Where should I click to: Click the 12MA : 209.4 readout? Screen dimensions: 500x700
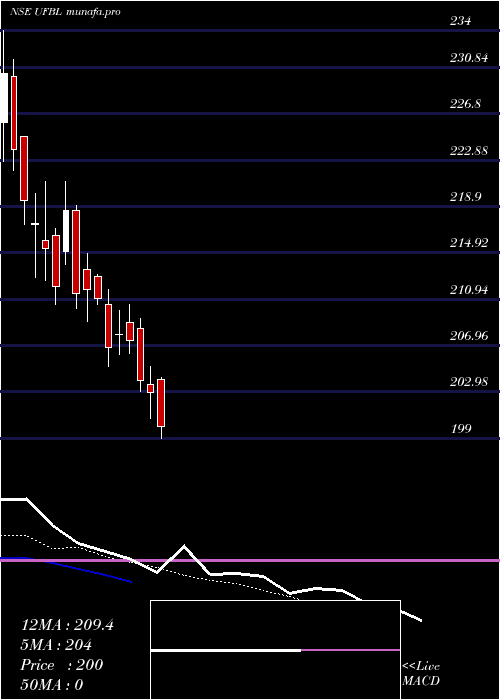click(67, 625)
